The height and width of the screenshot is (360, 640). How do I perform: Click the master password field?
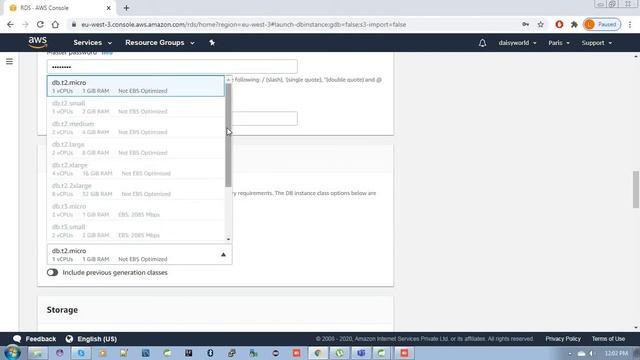pyautogui.click(x=172, y=67)
